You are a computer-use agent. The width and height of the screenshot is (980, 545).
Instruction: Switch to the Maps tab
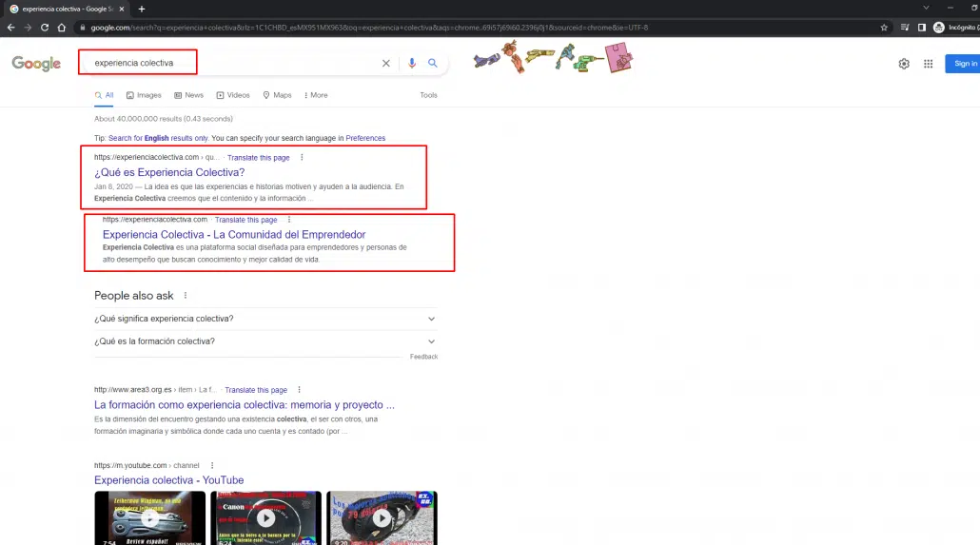(x=277, y=95)
